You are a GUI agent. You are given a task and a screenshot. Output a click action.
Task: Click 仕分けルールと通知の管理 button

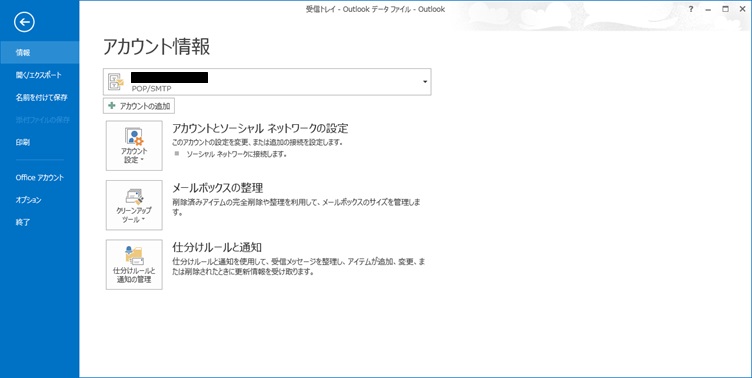tap(134, 265)
